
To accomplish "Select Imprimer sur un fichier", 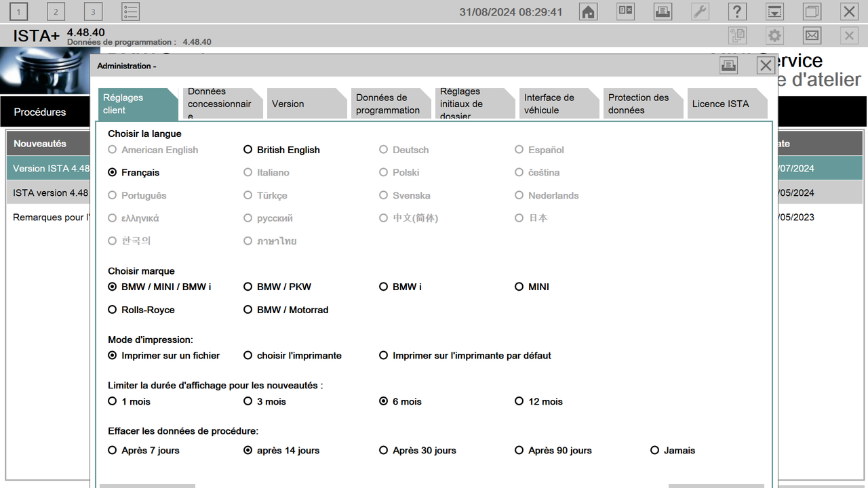I will pos(164,355).
